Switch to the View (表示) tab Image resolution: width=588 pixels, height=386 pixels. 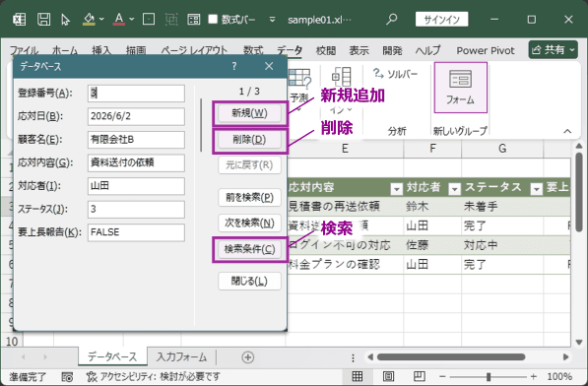tap(359, 50)
